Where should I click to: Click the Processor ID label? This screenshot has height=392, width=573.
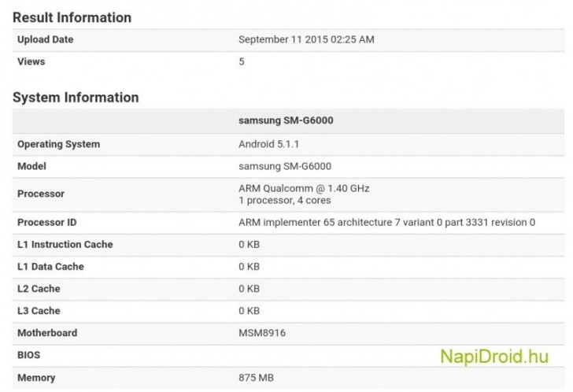46,222
